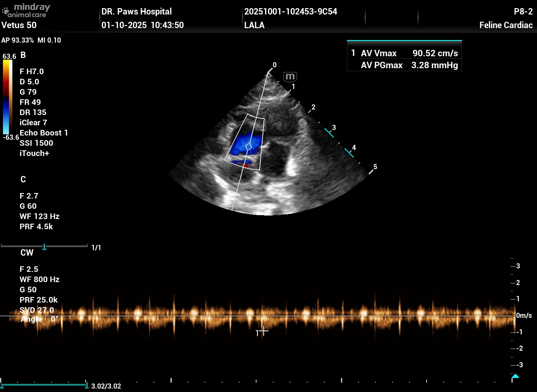Select the AV Vmax measurement result
537x392 pixels.
tap(404, 53)
